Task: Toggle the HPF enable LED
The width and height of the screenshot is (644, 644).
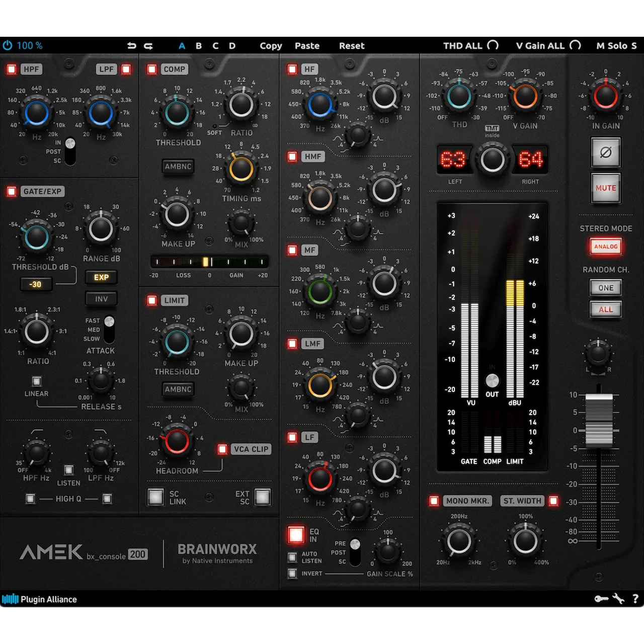Action: [11, 69]
